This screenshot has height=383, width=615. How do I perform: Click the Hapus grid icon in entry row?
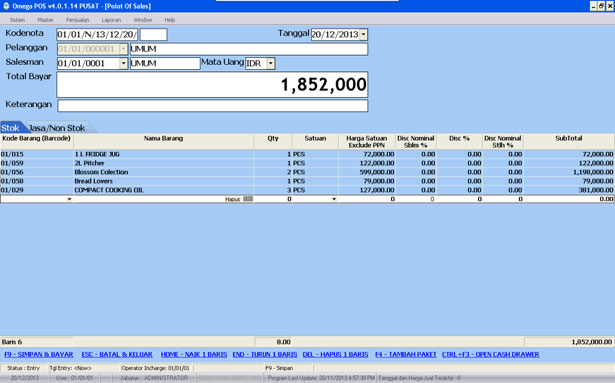248,199
